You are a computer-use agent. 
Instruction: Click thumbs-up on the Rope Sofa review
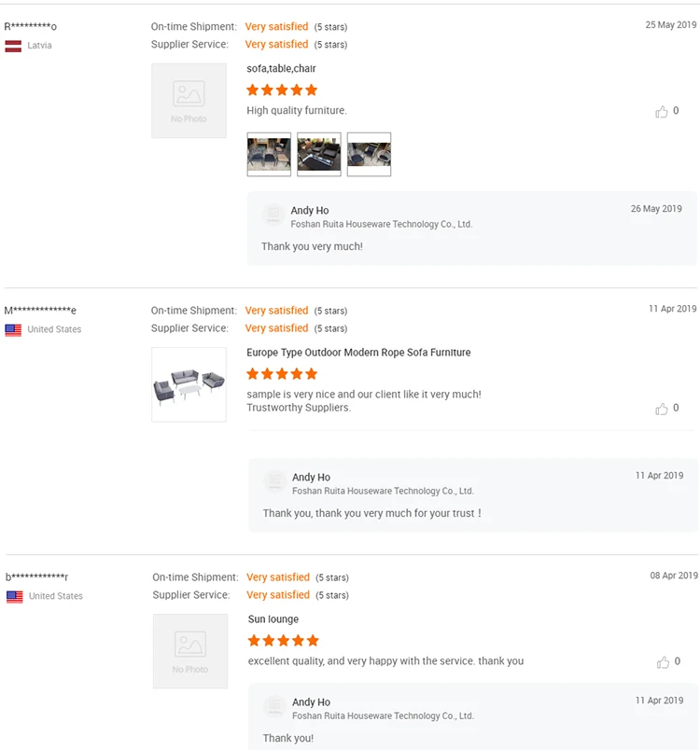coord(662,409)
